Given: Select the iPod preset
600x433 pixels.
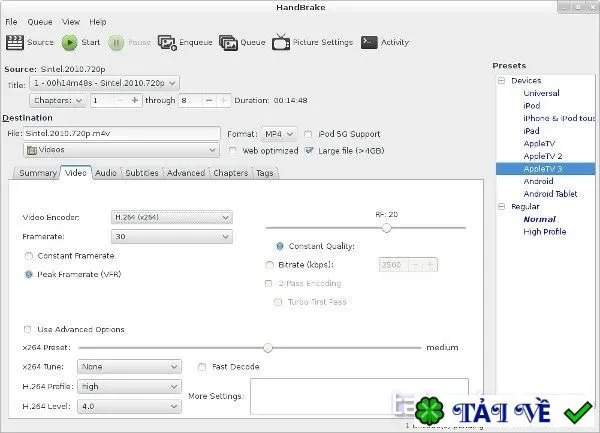Looking at the screenshot, I should tap(532, 106).
